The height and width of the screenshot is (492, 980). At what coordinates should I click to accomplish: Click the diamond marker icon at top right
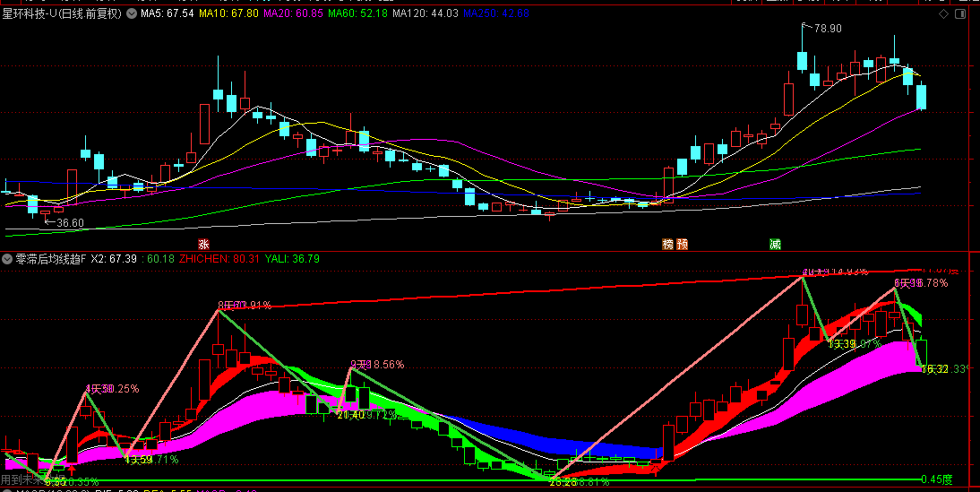pyautogui.click(x=944, y=13)
